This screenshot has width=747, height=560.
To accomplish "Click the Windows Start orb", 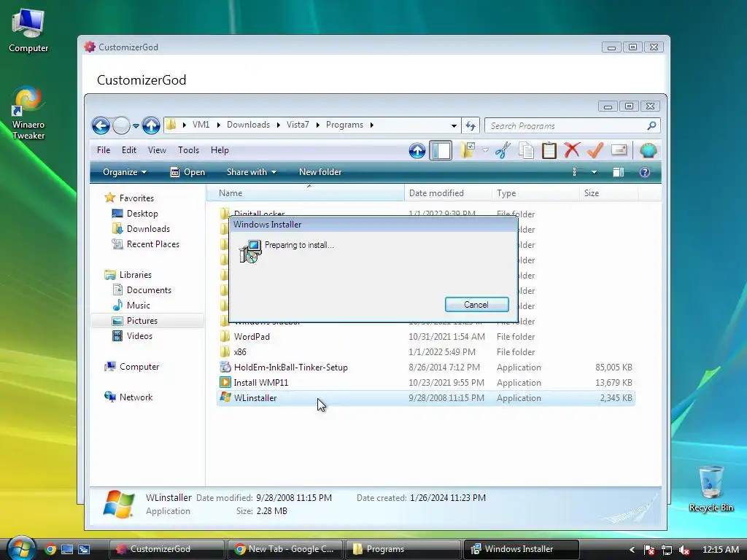I will [x=21, y=548].
